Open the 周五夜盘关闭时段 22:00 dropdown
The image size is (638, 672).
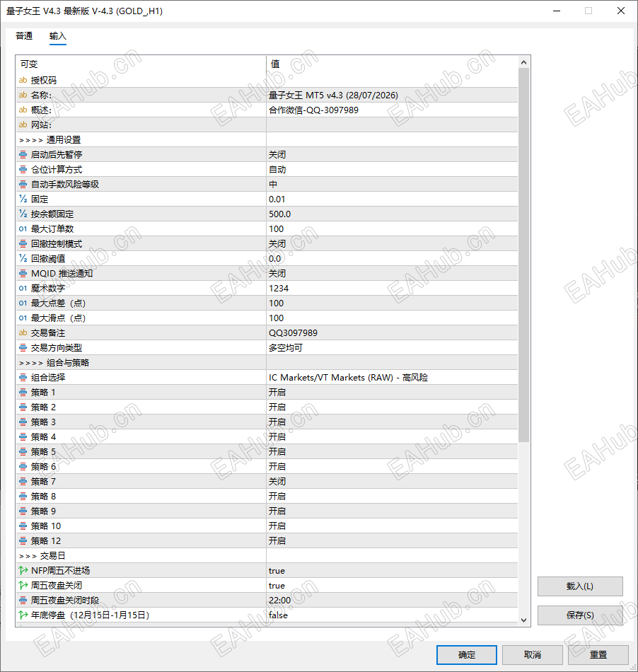(392, 600)
